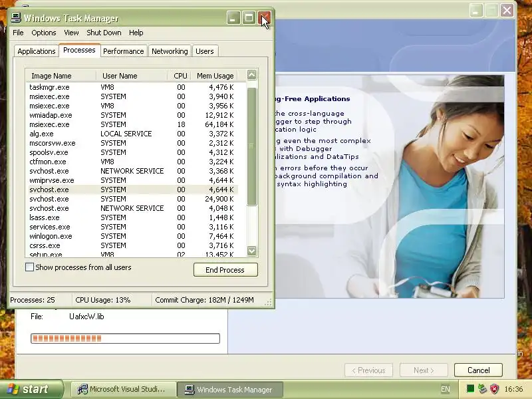The image size is (532, 399).
Task: Click the Task Manager resize grip
Action: click(269, 303)
